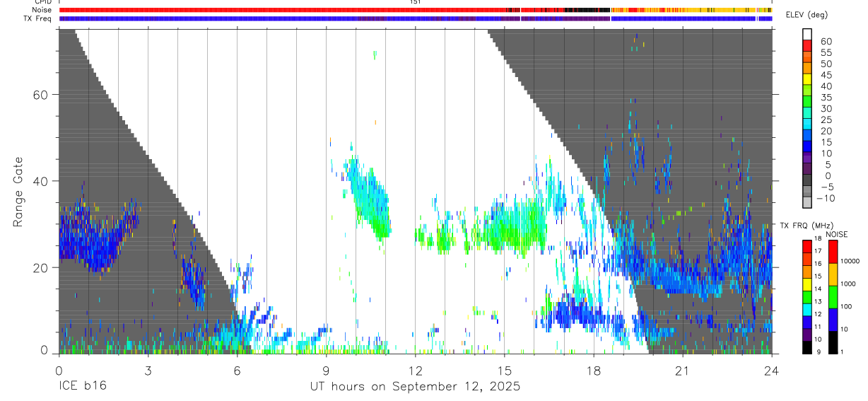868x401 pixels.
Task: Click the red top segment of the TX FRQ bar
Action: [x=807, y=246]
